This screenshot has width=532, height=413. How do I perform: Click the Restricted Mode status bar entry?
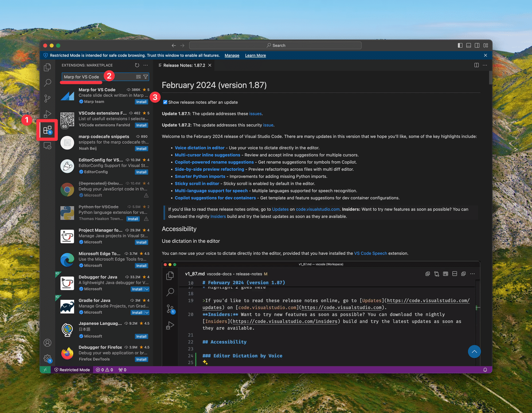coord(72,370)
